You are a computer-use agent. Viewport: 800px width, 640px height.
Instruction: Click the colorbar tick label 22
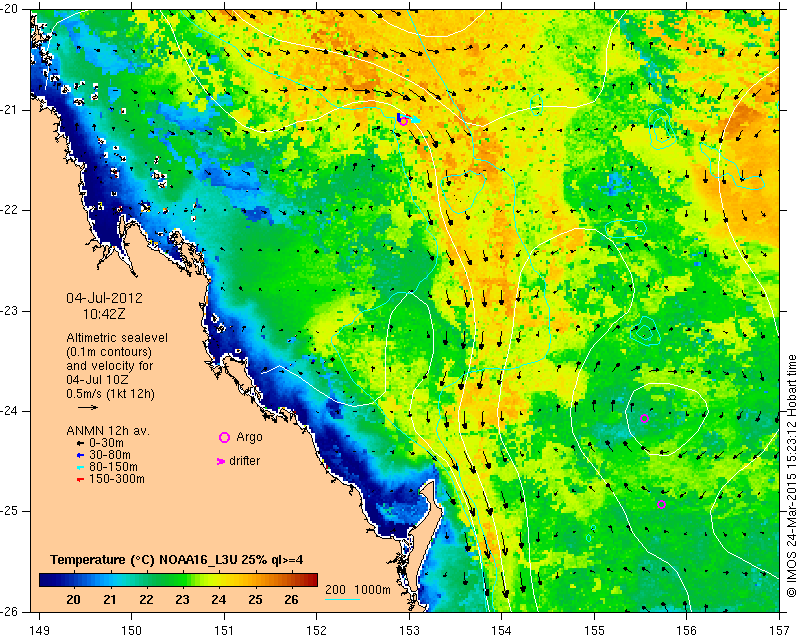[146, 600]
